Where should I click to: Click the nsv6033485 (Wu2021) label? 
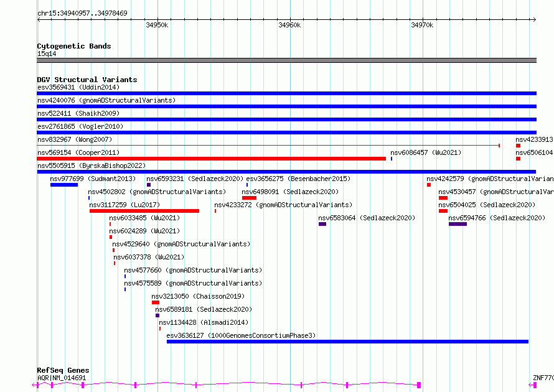coord(144,218)
